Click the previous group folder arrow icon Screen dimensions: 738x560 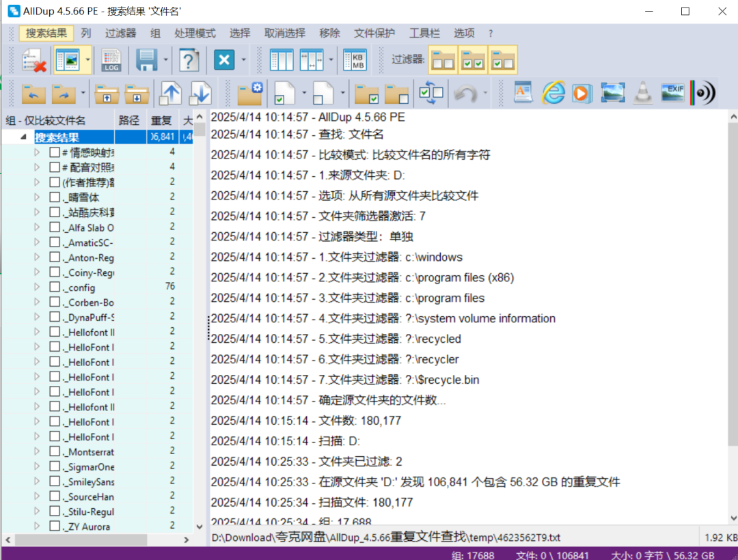[33, 93]
